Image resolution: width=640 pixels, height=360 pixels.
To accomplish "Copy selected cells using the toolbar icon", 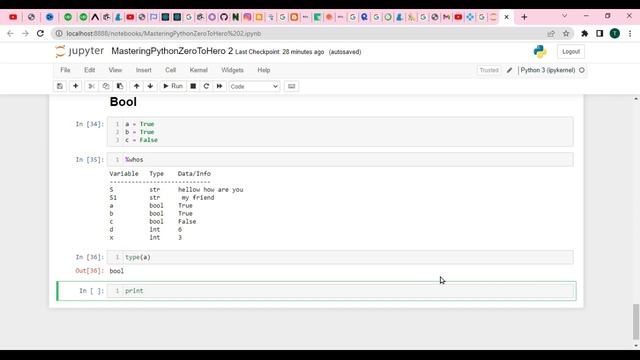I will coord(106,86).
